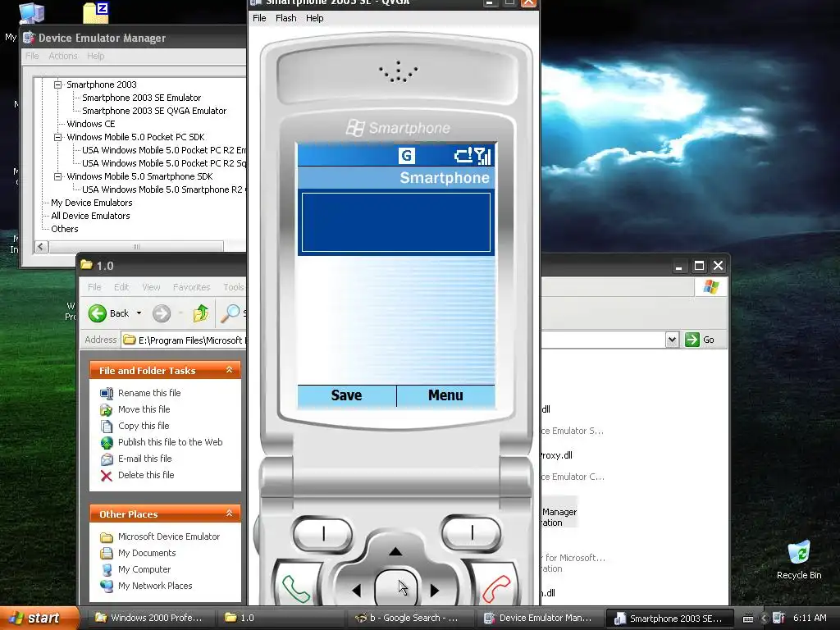840x630 pixels.
Task: Click Publish this file to the Web
Action: coord(171,442)
